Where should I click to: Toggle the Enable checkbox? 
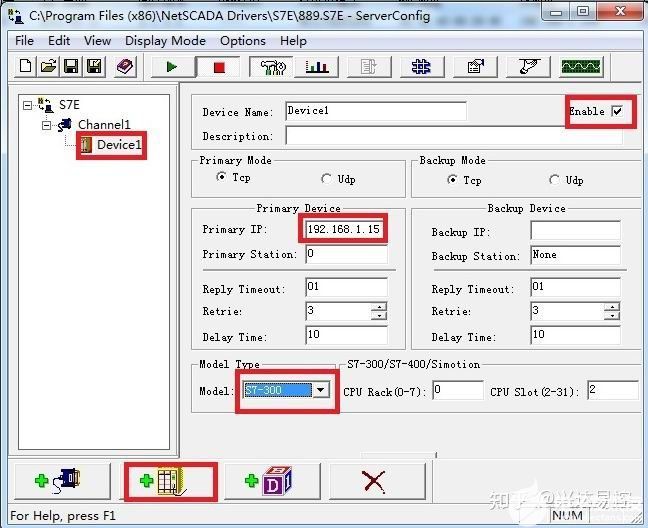pyautogui.click(x=617, y=111)
